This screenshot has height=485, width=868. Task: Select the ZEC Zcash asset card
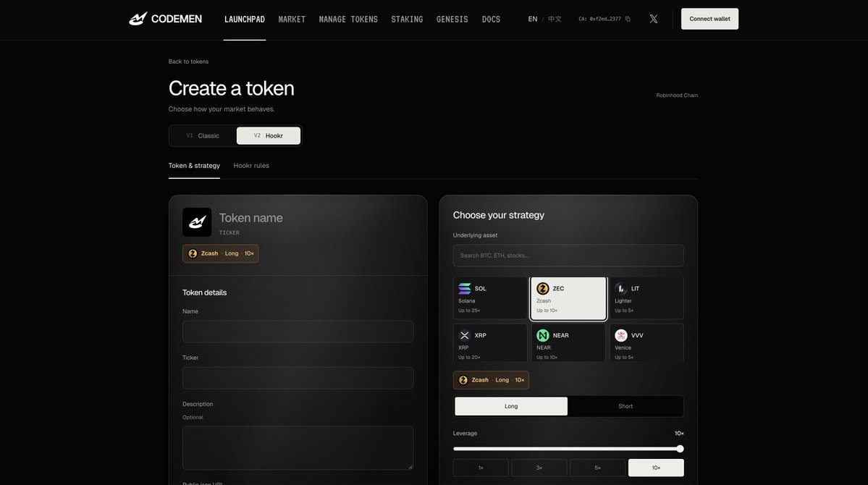(568, 298)
